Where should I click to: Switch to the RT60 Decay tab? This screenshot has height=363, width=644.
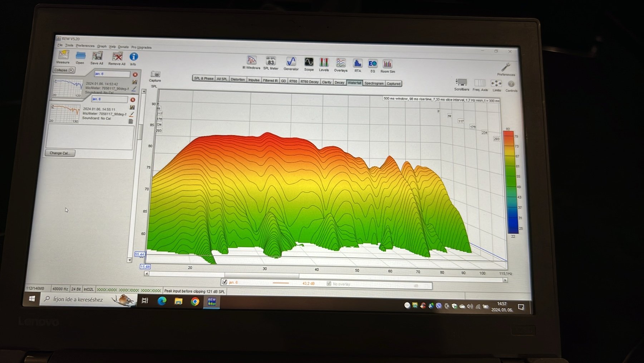(309, 82)
